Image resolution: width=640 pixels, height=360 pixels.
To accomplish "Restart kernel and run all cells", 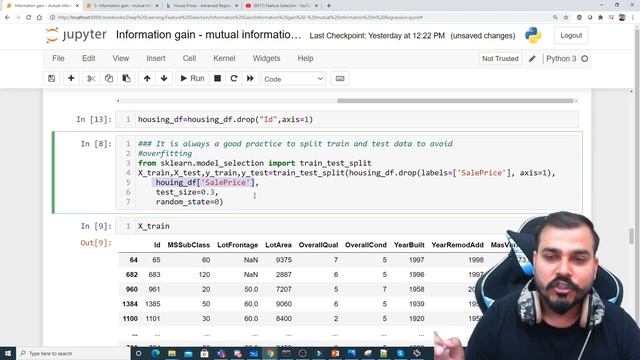I will point(250,78).
